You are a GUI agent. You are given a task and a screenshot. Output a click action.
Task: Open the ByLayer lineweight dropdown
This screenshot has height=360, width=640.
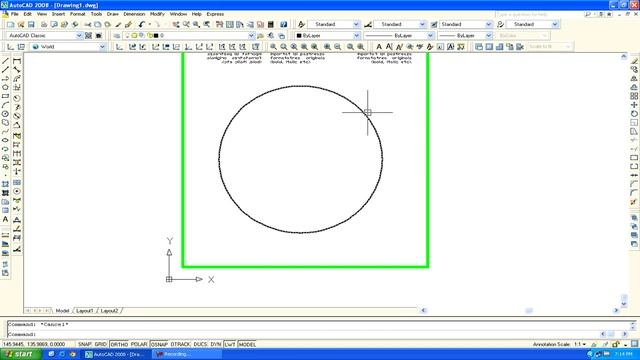tap(489, 36)
